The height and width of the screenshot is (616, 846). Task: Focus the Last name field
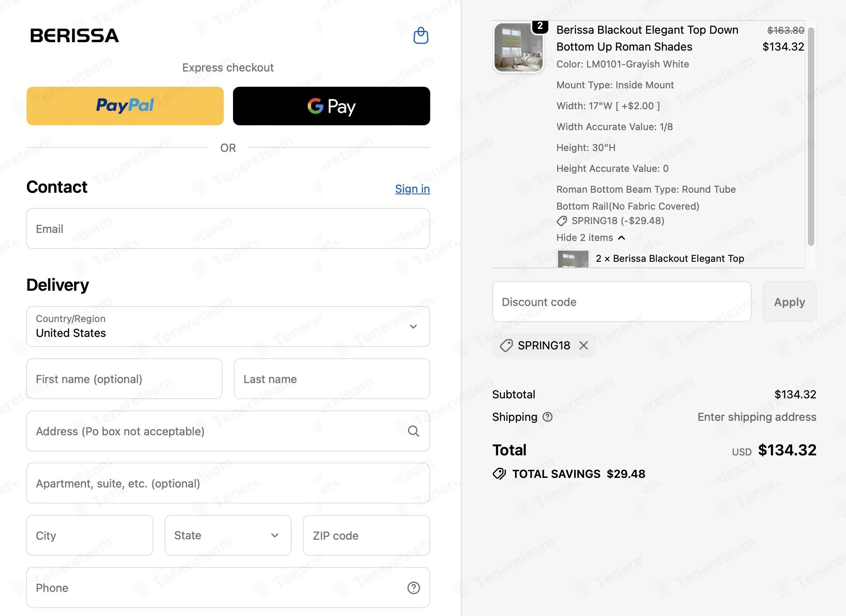(332, 379)
